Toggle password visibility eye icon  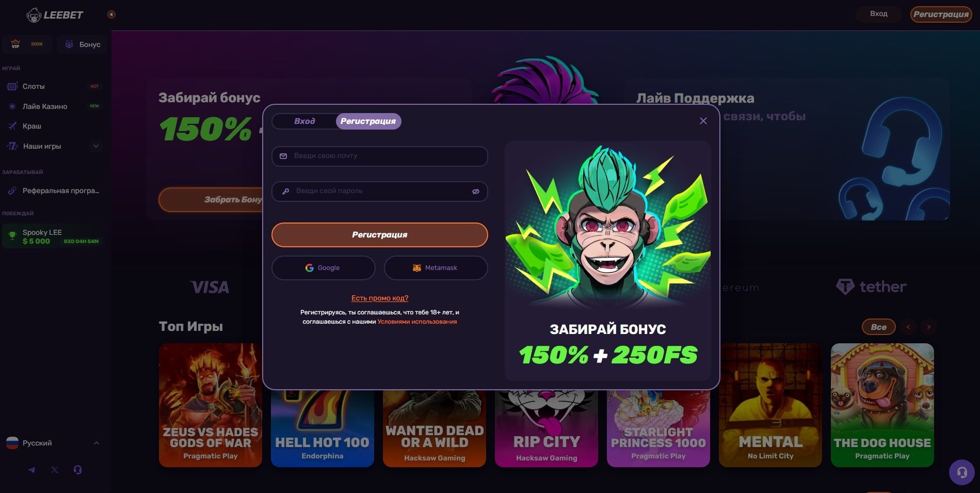tap(476, 192)
